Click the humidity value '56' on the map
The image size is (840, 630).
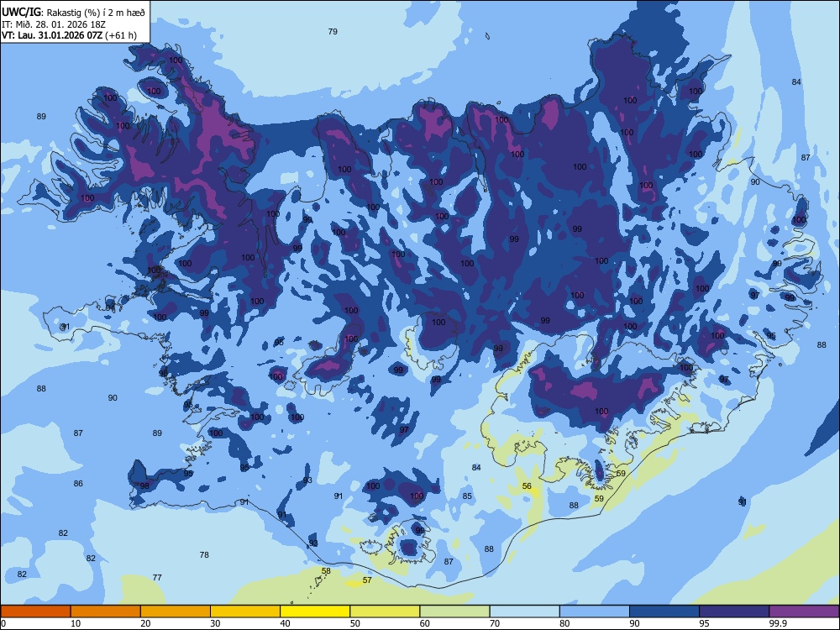point(528,486)
